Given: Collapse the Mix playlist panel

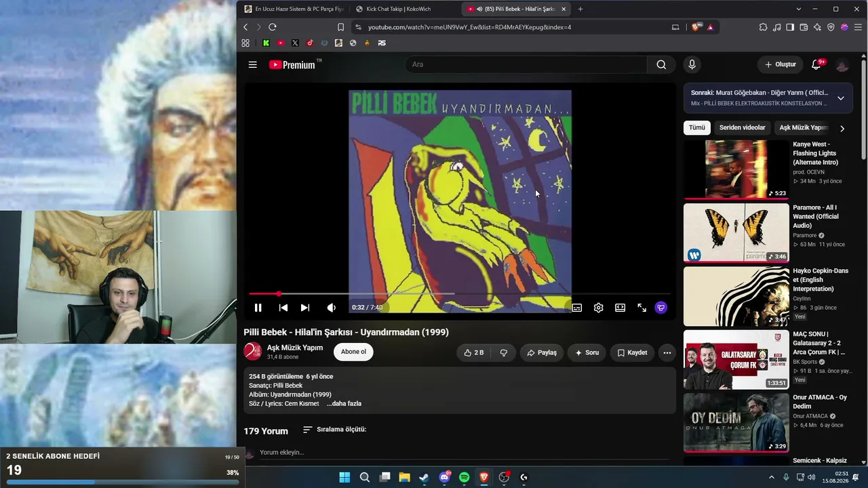Looking at the screenshot, I should pos(841,98).
